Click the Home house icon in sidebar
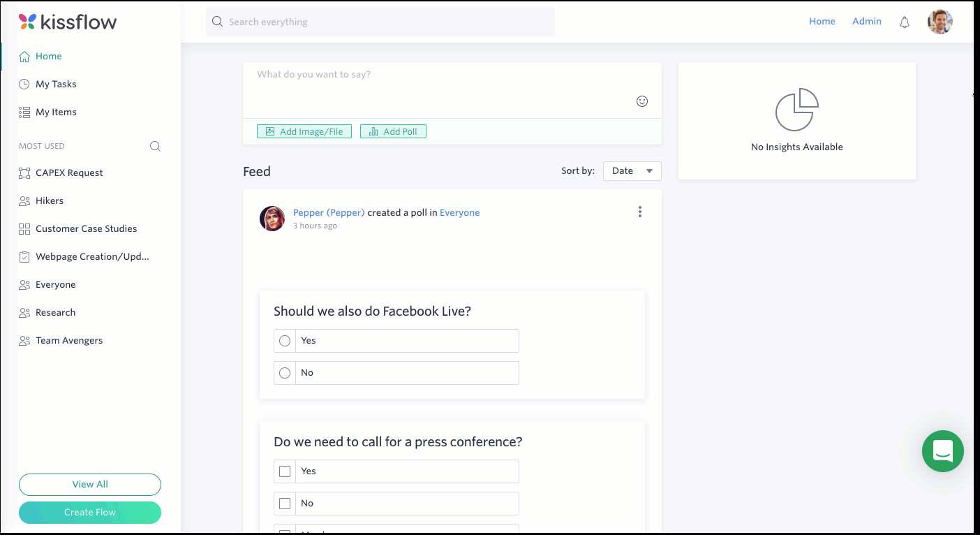The width and height of the screenshot is (980, 535). (24, 57)
